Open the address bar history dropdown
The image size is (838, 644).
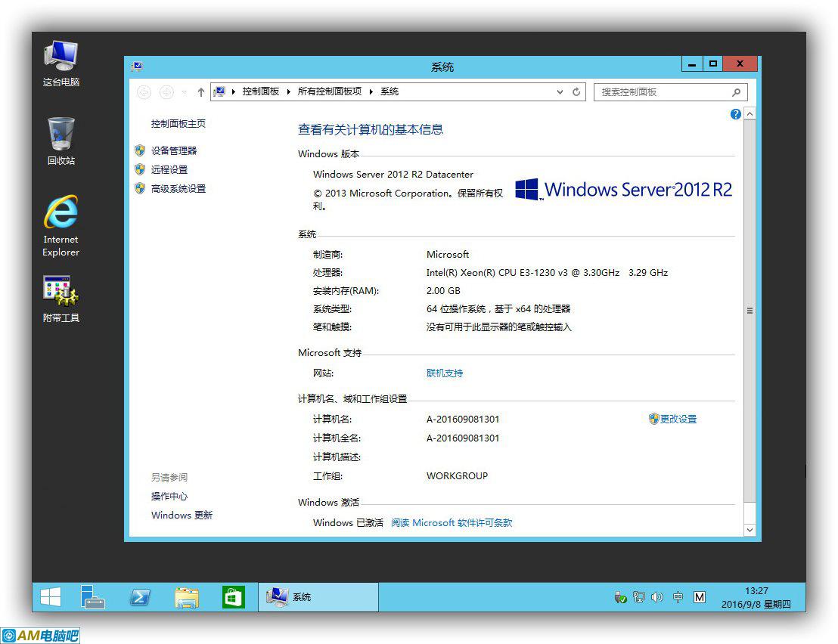(560, 92)
